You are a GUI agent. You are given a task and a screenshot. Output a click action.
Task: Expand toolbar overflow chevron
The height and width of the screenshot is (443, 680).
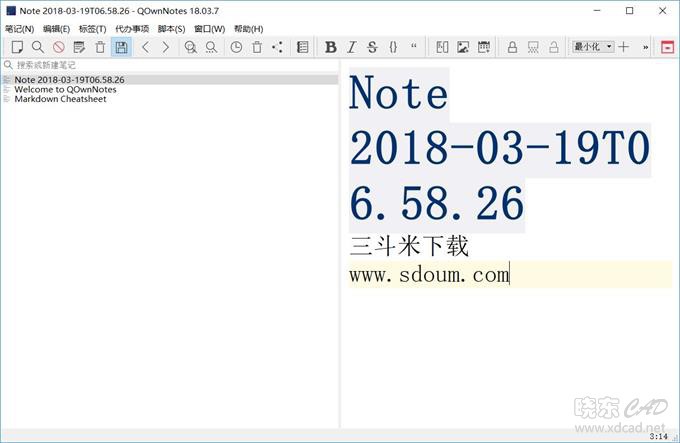click(x=645, y=47)
